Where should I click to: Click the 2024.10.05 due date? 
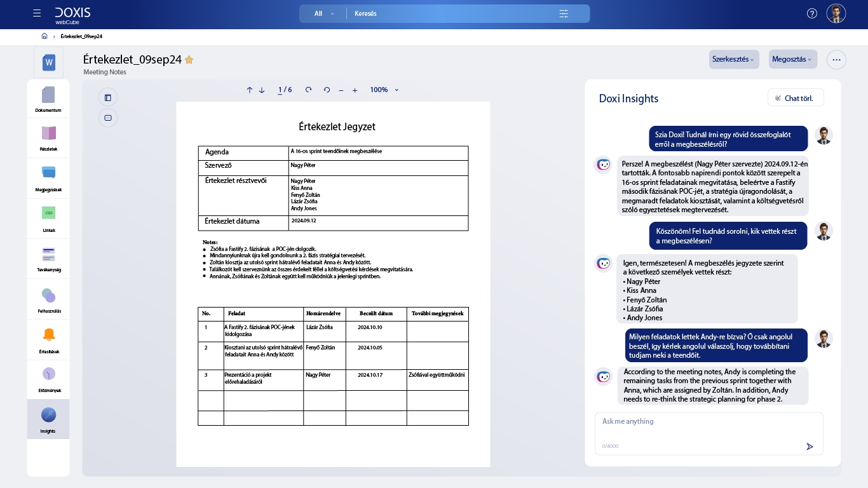(x=370, y=348)
